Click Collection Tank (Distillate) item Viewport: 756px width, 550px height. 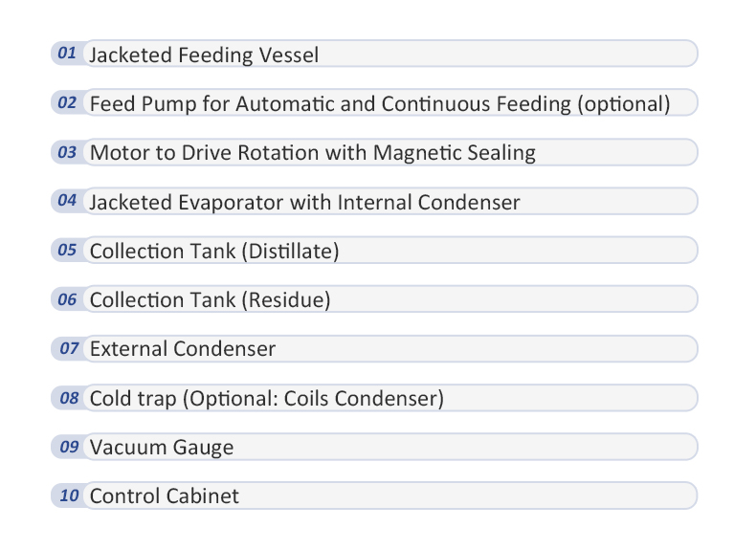point(214,252)
